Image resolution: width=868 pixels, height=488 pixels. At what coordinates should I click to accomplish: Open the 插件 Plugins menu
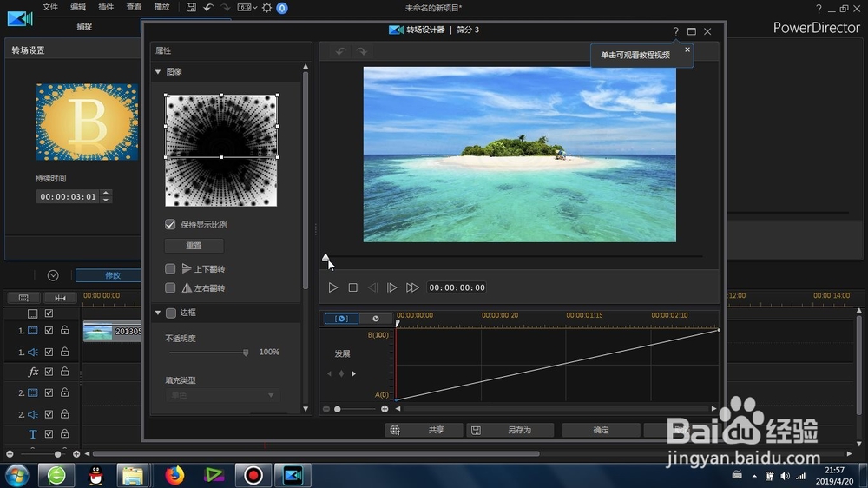coord(106,7)
